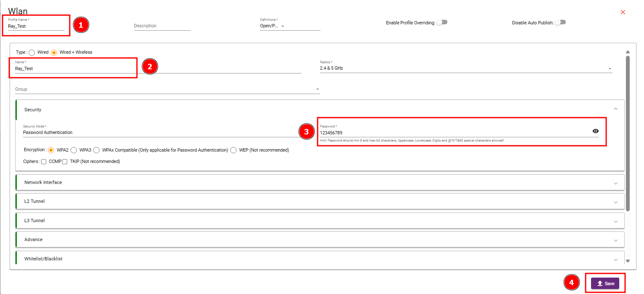The image size is (644, 294).
Task: Choose WPA3 encryption option
Action: point(74,150)
